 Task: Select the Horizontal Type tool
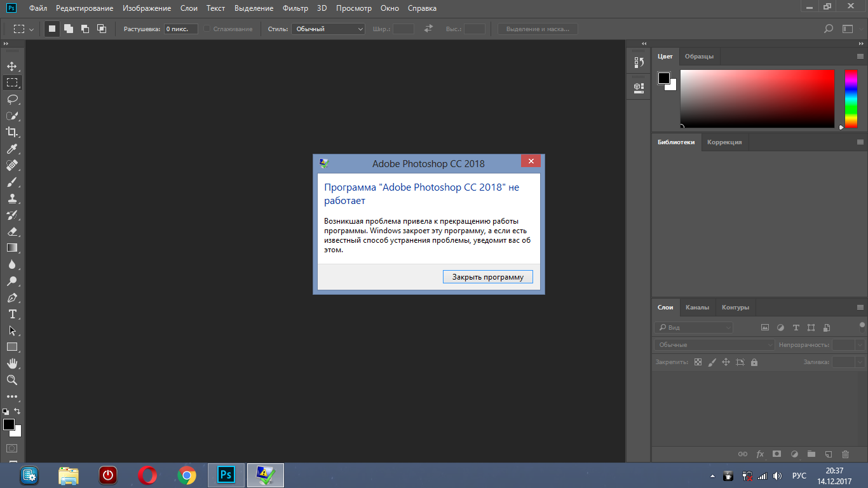(x=11, y=314)
